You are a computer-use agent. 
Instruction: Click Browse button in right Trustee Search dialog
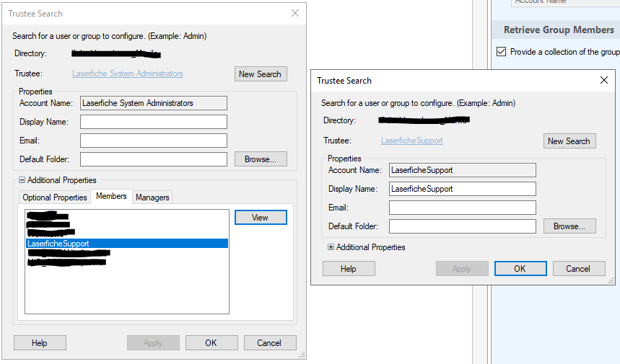coord(569,226)
